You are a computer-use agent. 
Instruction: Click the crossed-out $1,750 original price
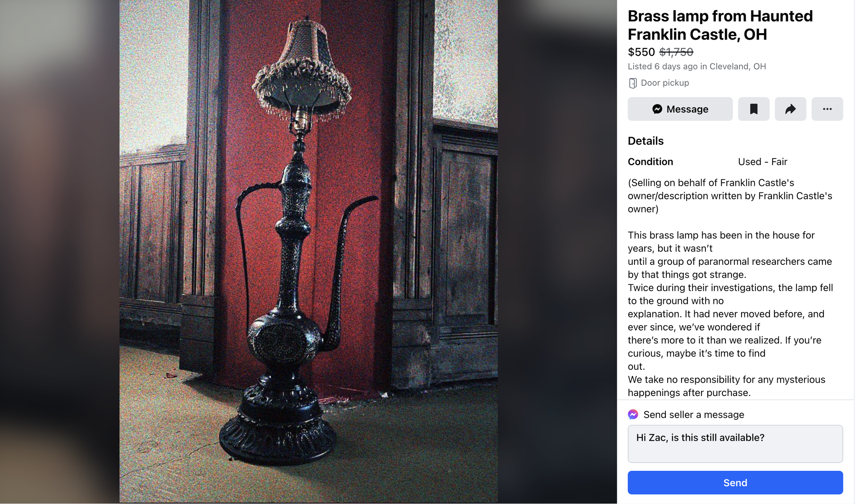676,52
